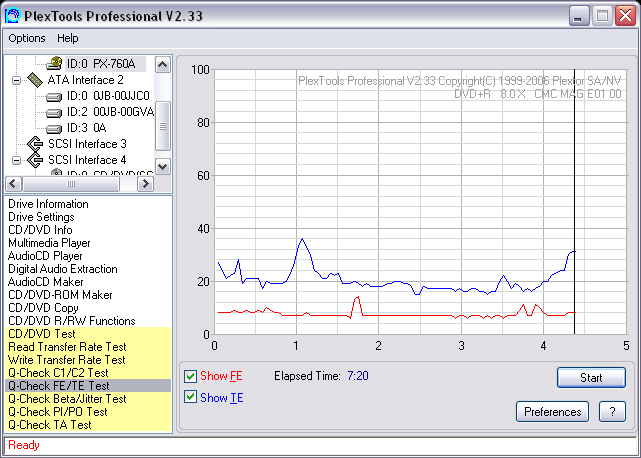Select SCSI Interface 4 tree label

[87, 160]
